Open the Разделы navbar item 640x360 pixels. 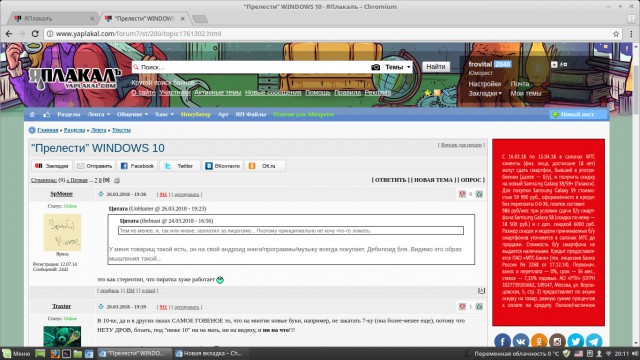tap(69, 114)
